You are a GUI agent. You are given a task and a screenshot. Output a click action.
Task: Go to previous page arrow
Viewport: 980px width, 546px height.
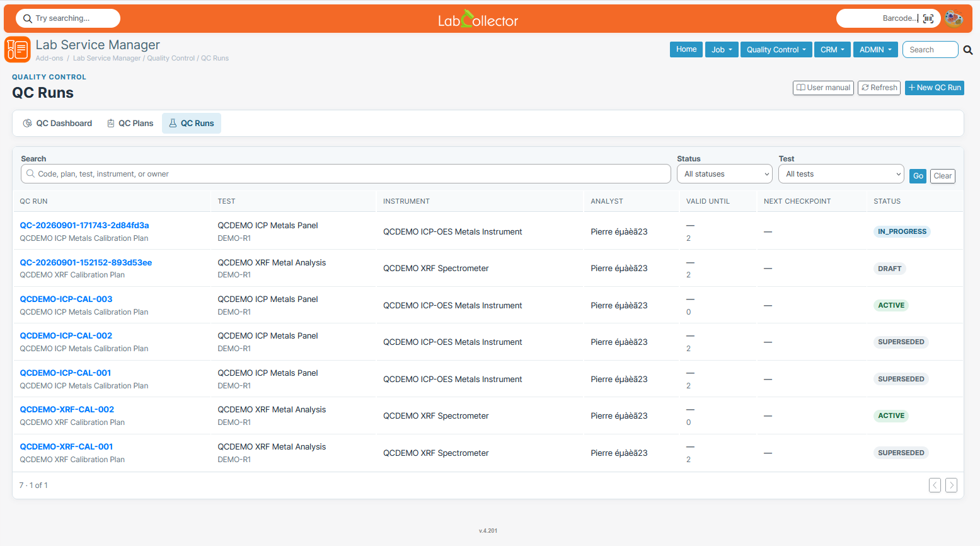coord(935,485)
